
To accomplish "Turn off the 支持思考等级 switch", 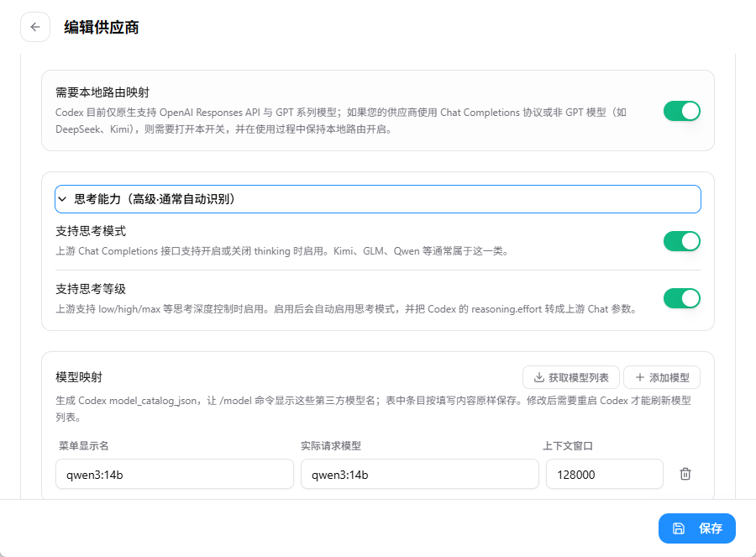I will 682,298.
